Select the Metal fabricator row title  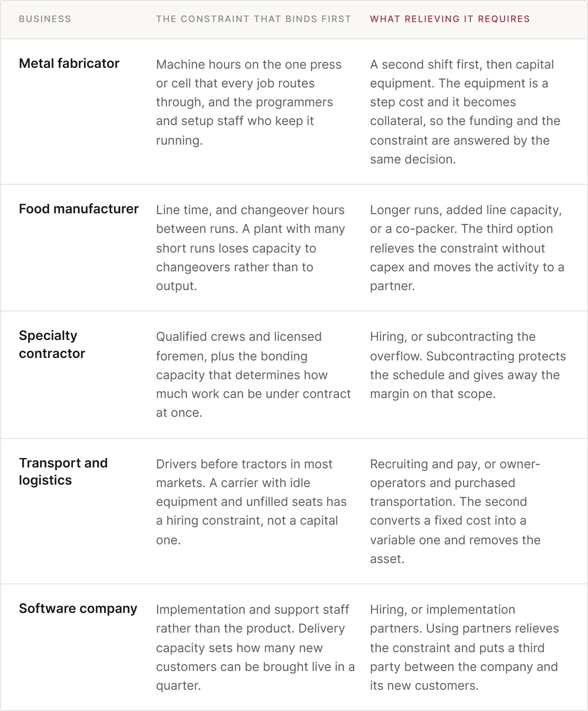[x=69, y=63]
